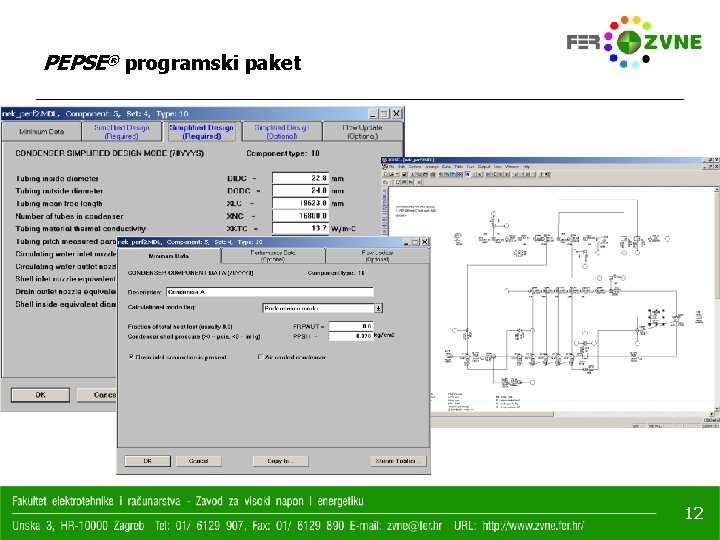
Task: Click 'CONDENSER SIMPLIFIED DESIGN MODE' heading text
Action: 110,153
